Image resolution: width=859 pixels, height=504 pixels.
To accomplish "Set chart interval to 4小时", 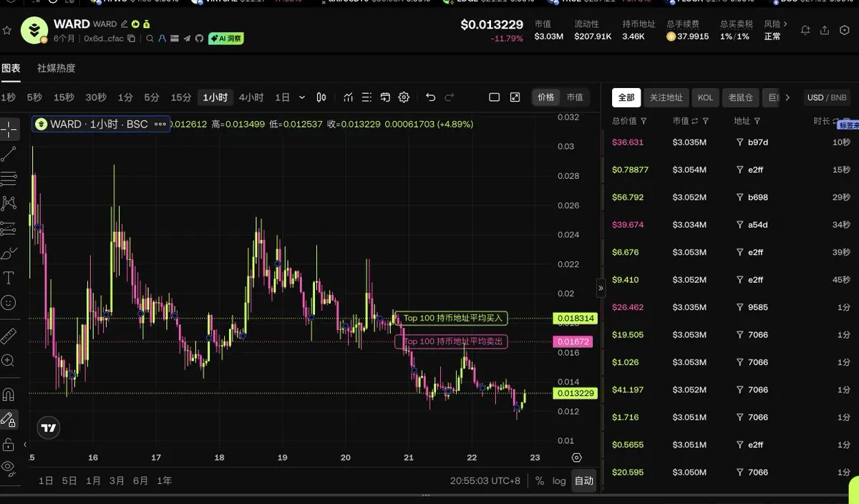I will [x=251, y=97].
